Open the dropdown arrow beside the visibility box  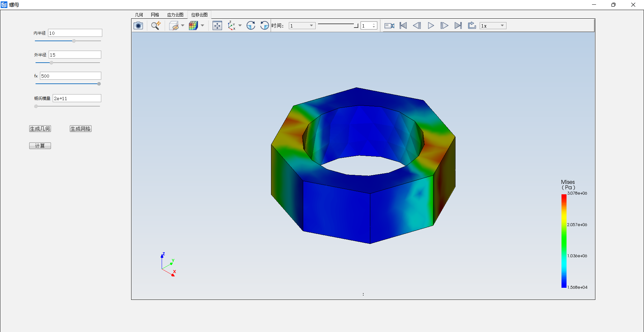click(x=183, y=26)
